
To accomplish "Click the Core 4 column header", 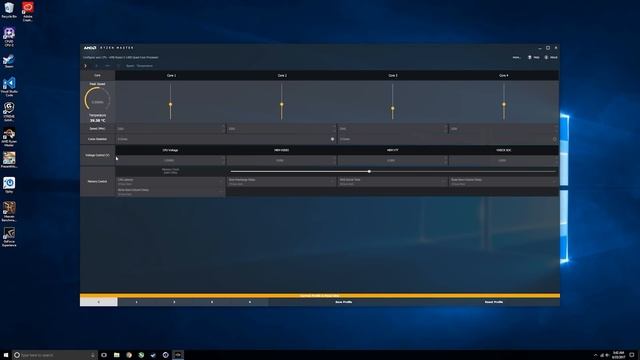I will [x=504, y=76].
